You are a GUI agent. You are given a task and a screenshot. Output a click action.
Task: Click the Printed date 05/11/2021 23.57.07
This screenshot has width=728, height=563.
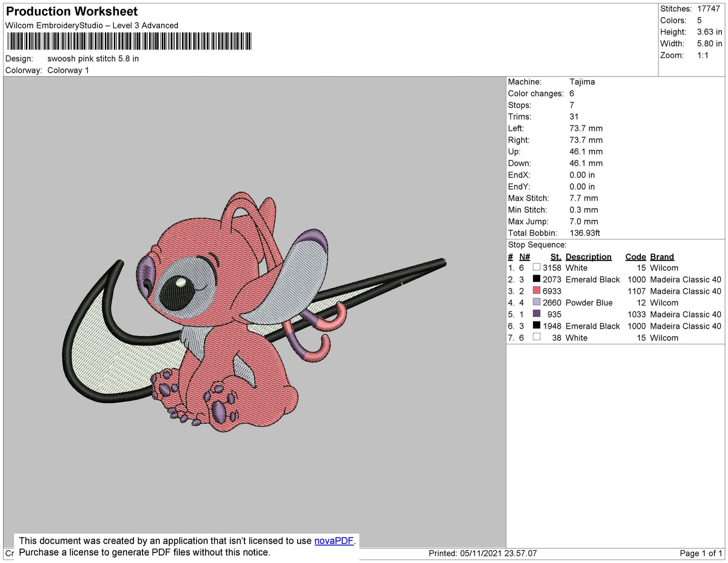498,553
